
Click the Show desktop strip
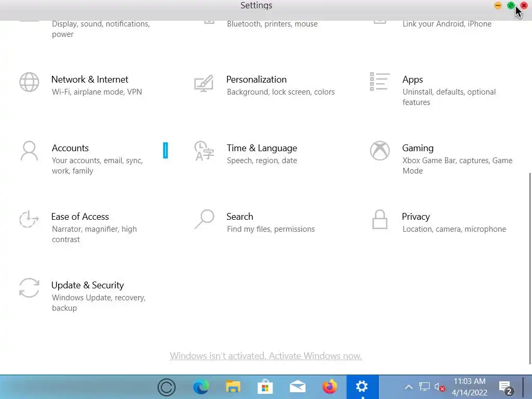tap(527, 387)
